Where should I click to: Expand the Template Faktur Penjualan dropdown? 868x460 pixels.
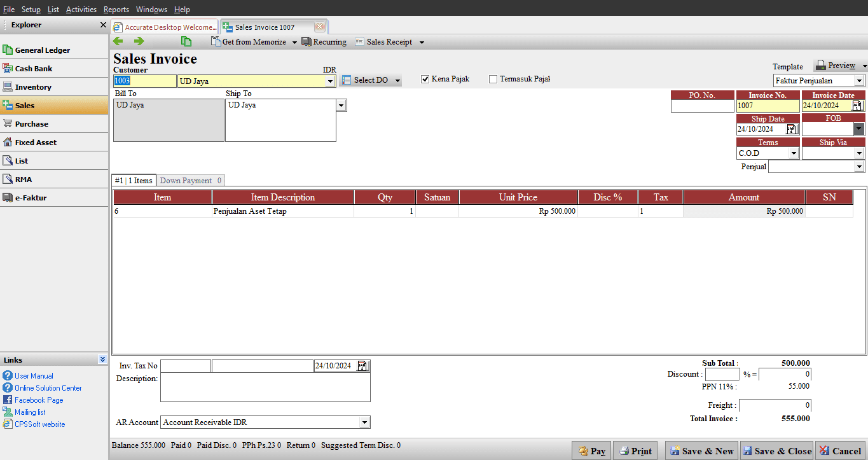pyautogui.click(x=859, y=81)
